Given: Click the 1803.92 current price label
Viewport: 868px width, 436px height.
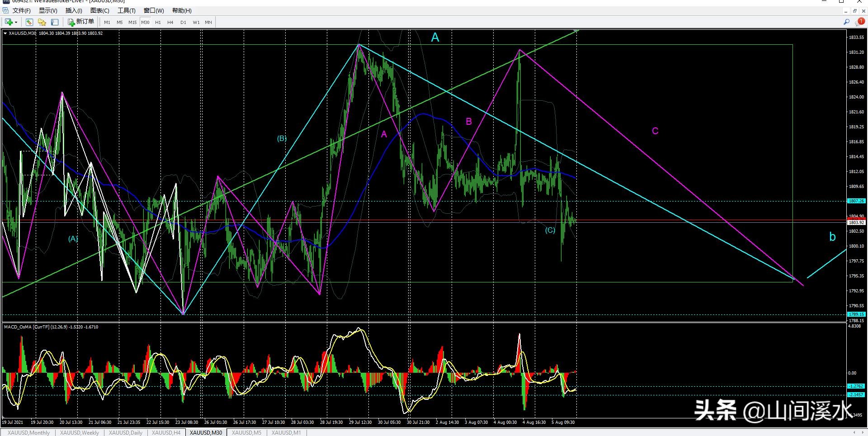Looking at the screenshot, I should click(x=856, y=223).
